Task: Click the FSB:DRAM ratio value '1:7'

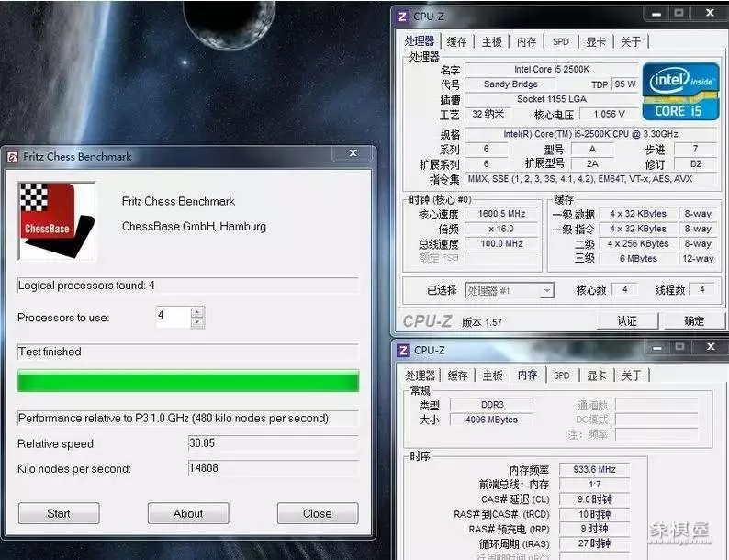Action: 594,484
